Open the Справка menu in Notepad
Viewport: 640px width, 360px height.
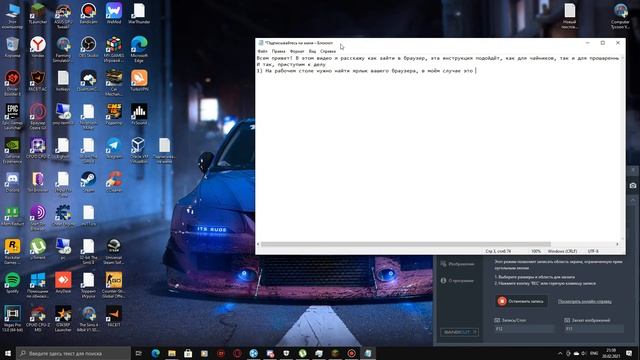[x=328, y=51]
